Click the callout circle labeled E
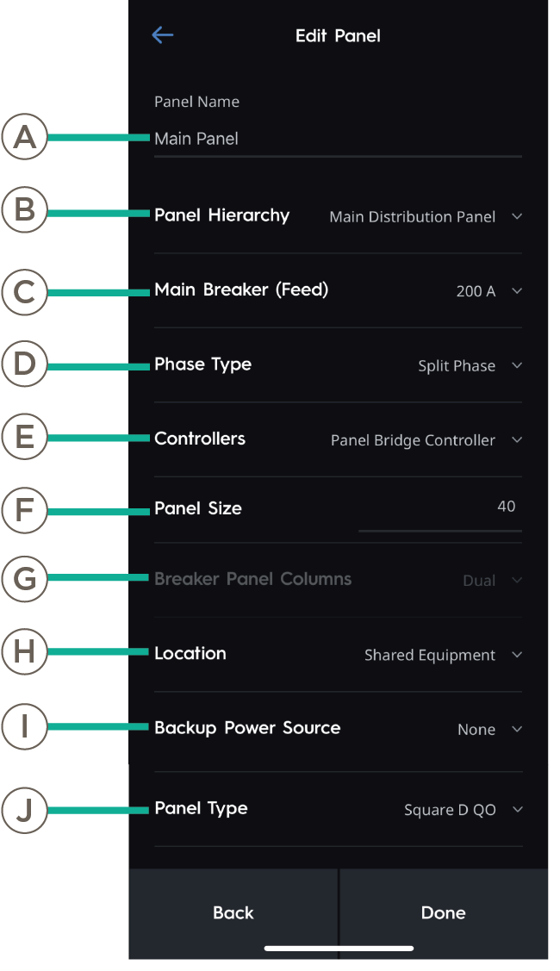 [25, 438]
